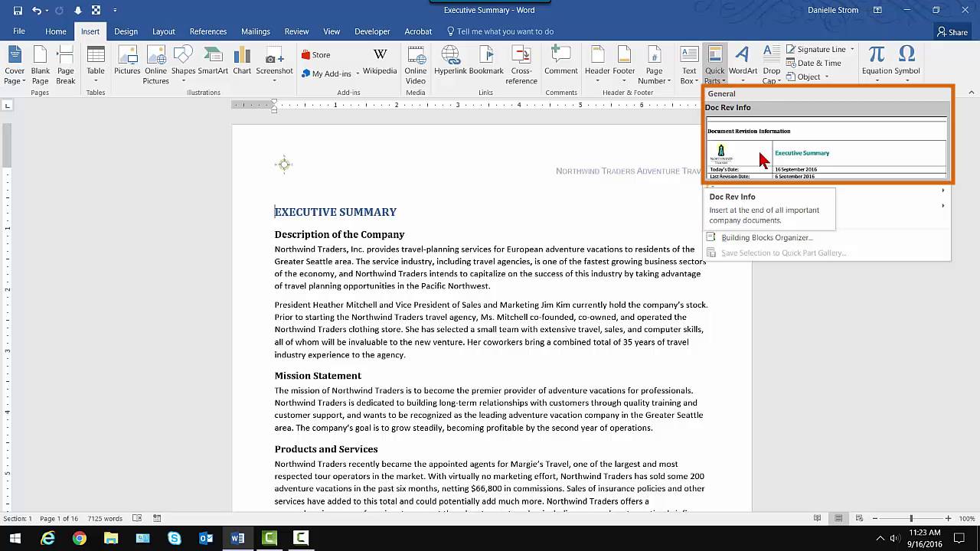Click the Wikipedia add-in
980x551 pixels.
tap(380, 61)
